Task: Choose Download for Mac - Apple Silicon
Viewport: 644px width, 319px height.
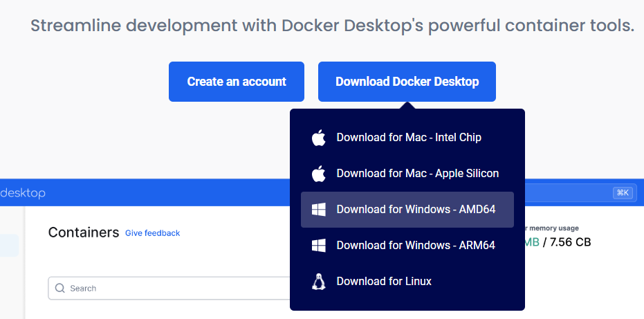Action: coord(407,174)
